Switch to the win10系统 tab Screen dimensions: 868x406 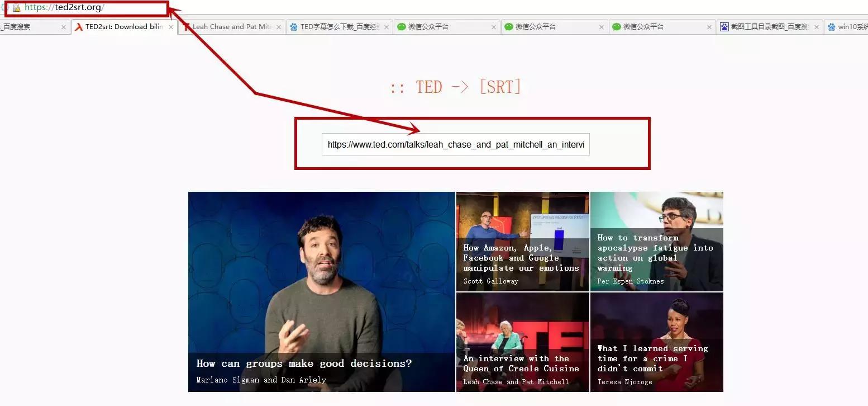coord(847,26)
